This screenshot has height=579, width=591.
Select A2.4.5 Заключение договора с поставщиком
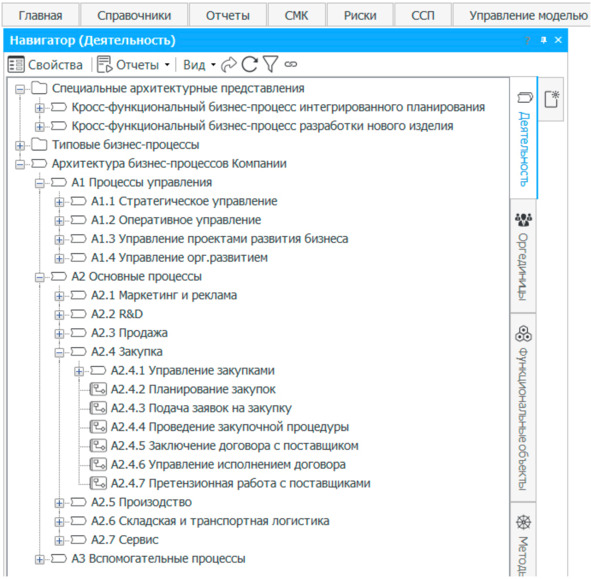click(234, 446)
